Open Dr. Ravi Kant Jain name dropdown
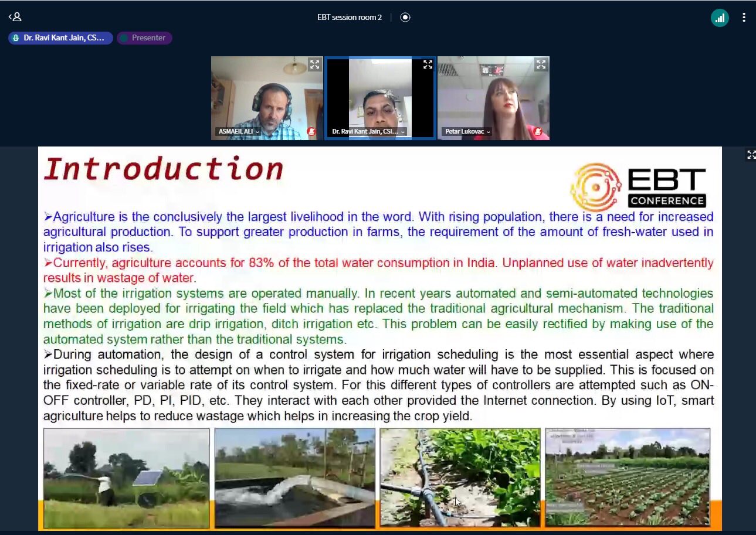This screenshot has height=535, width=756. pyautogui.click(x=368, y=132)
